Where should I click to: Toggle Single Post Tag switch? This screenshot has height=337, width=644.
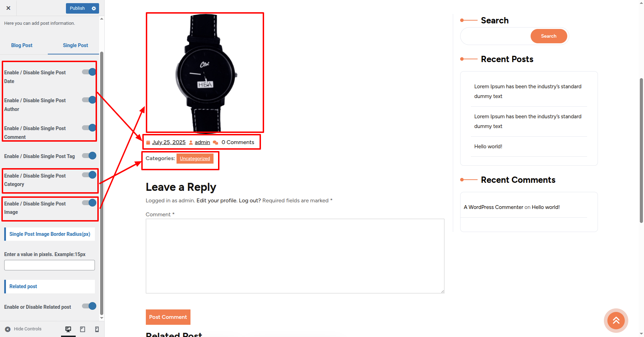point(89,156)
